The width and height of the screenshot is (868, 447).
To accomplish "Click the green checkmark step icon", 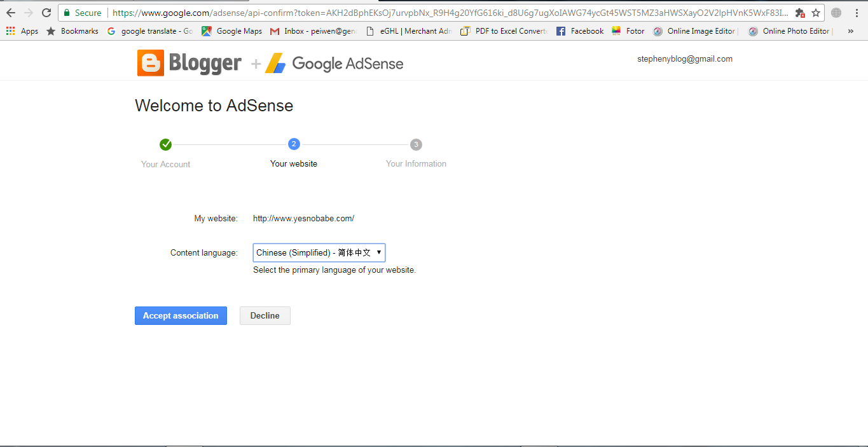I will coord(166,144).
